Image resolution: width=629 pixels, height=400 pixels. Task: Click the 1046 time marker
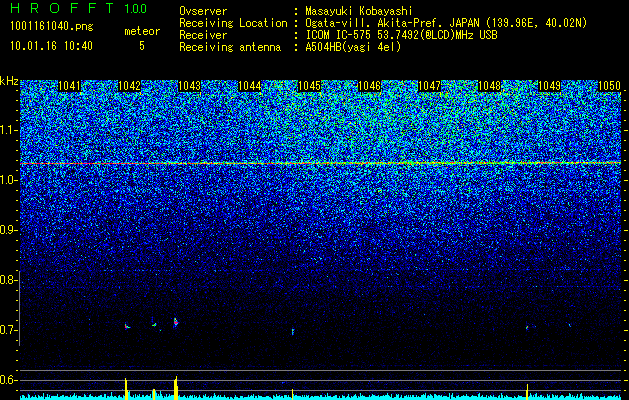point(369,86)
